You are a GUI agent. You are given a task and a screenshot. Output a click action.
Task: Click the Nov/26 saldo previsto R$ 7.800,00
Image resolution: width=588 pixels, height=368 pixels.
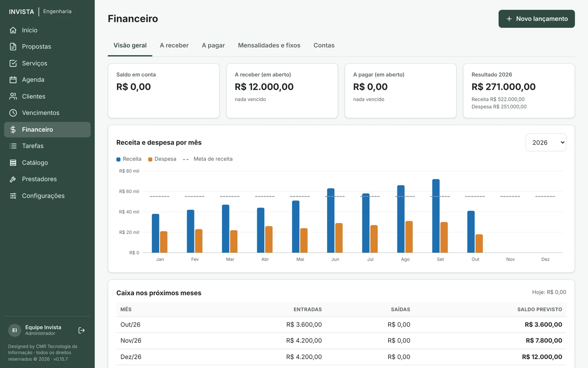click(x=544, y=341)
